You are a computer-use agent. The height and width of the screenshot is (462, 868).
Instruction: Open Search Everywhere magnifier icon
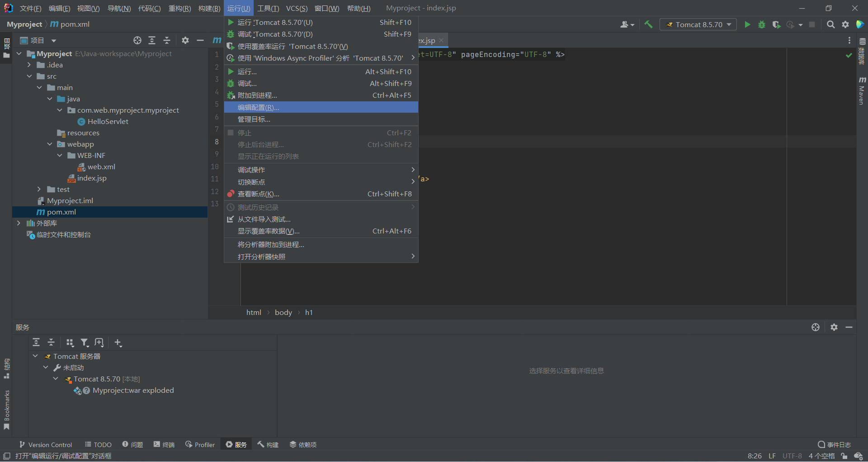(830, 24)
